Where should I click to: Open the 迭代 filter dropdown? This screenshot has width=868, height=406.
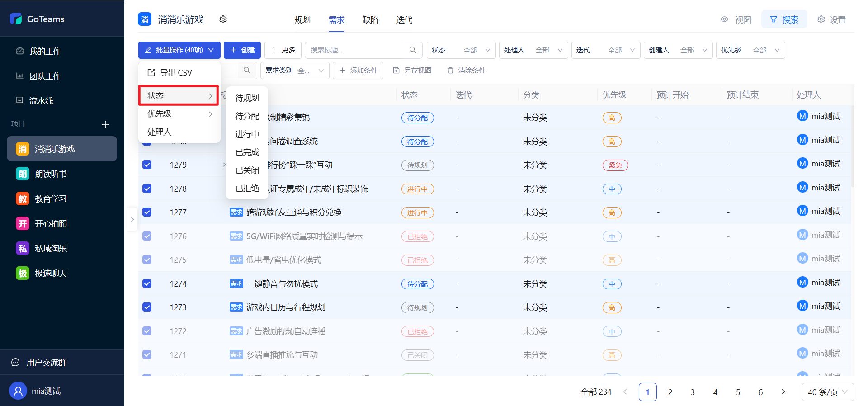(x=606, y=50)
